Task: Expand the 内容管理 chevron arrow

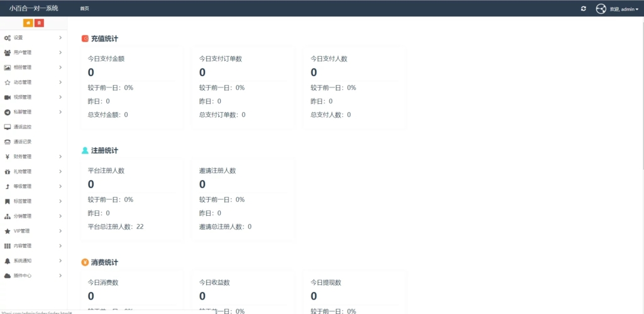Action: click(60, 245)
